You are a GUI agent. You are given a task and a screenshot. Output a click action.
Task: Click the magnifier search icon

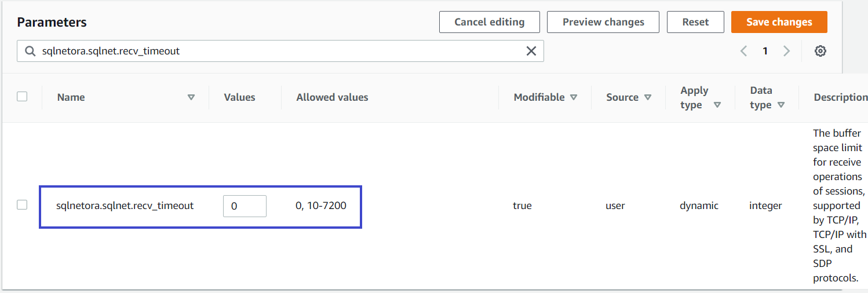(x=30, y=51)
